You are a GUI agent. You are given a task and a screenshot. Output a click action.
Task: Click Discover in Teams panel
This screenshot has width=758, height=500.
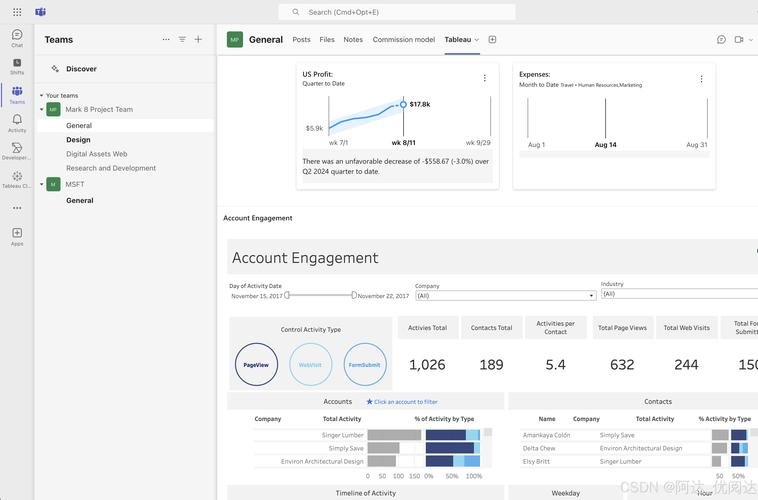point(81,69)
